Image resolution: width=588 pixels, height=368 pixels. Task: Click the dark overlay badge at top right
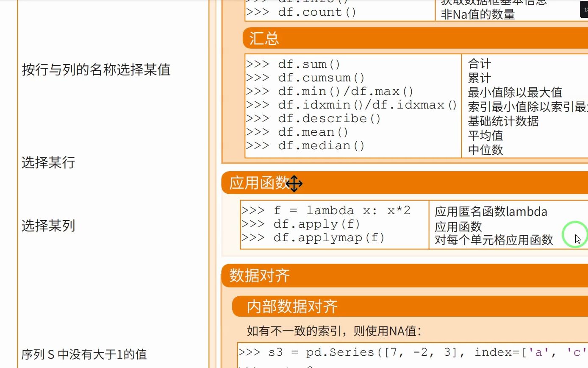tap(584, 9)
